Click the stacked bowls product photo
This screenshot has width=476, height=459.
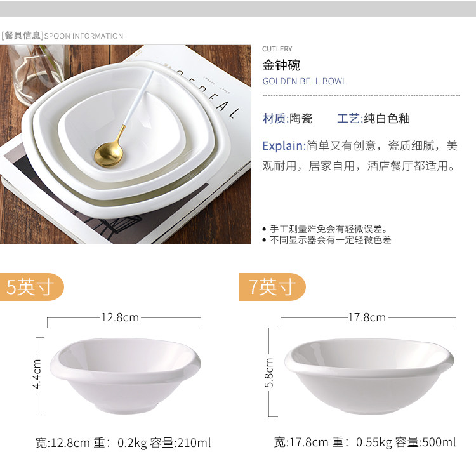[125, 144]
